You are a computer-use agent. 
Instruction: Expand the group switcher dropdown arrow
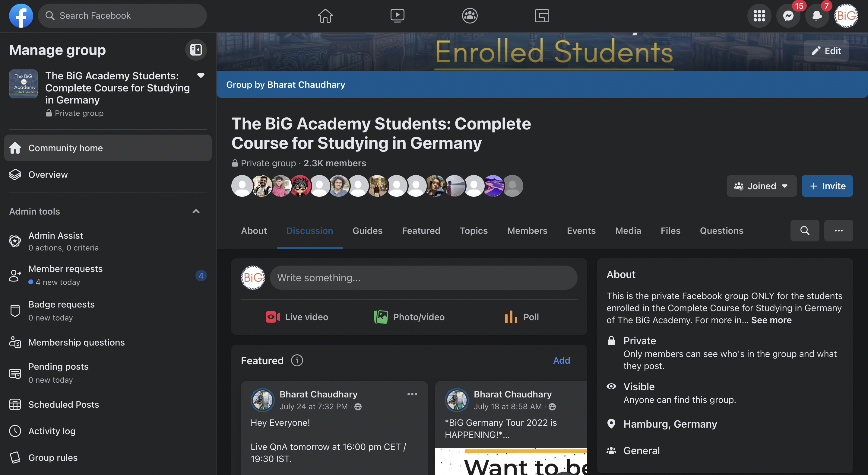click(x=201, y=75)
